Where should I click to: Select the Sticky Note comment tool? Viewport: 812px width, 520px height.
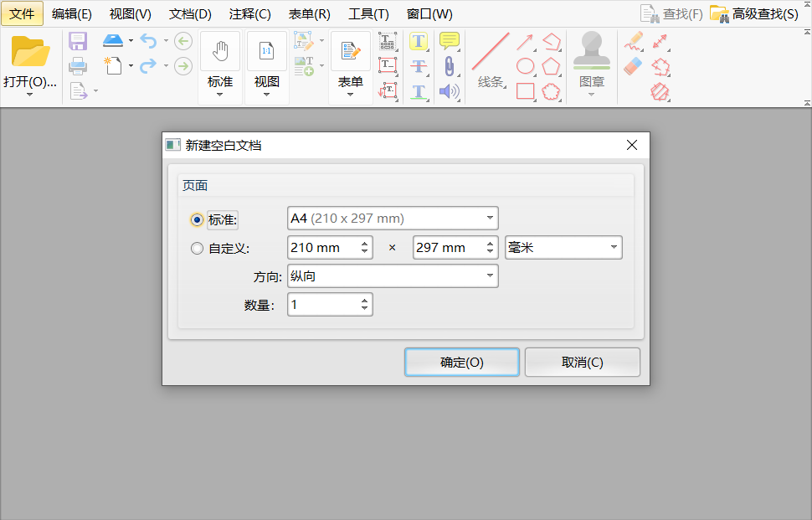tap(449, 40)
